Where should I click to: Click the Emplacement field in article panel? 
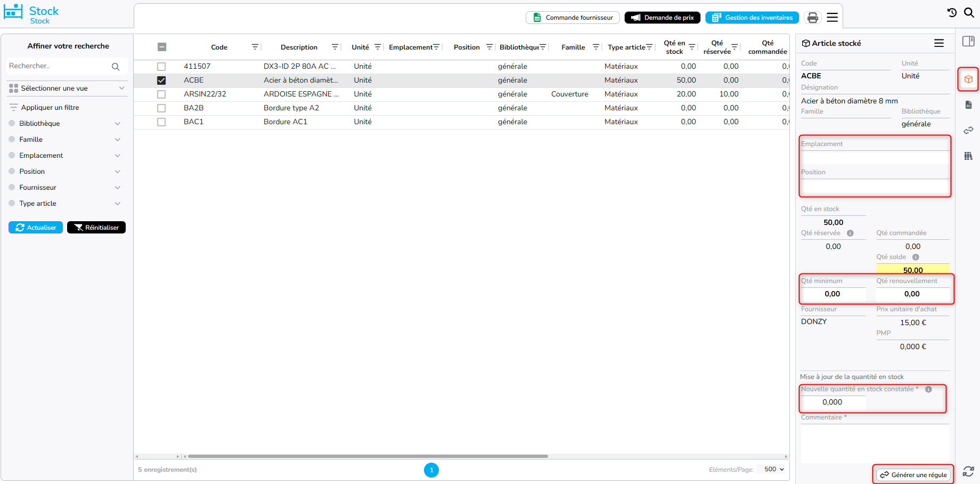(x=875, y=158)
